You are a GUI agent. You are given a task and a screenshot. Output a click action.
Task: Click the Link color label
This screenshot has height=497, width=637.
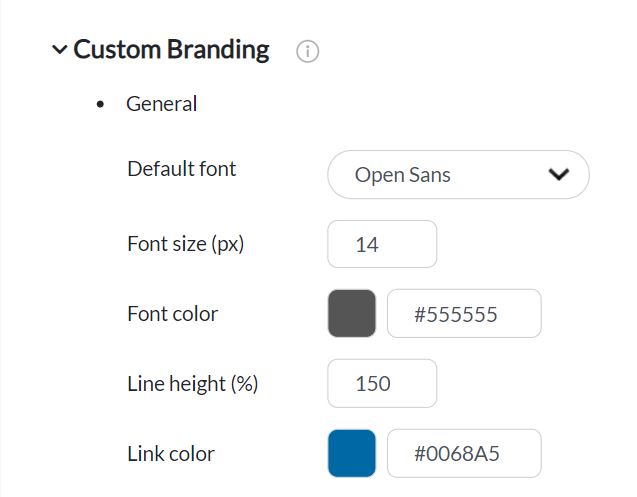click(171, 454)
